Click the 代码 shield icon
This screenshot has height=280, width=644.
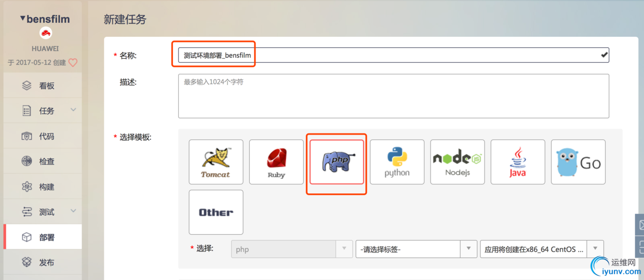(27, 136)
